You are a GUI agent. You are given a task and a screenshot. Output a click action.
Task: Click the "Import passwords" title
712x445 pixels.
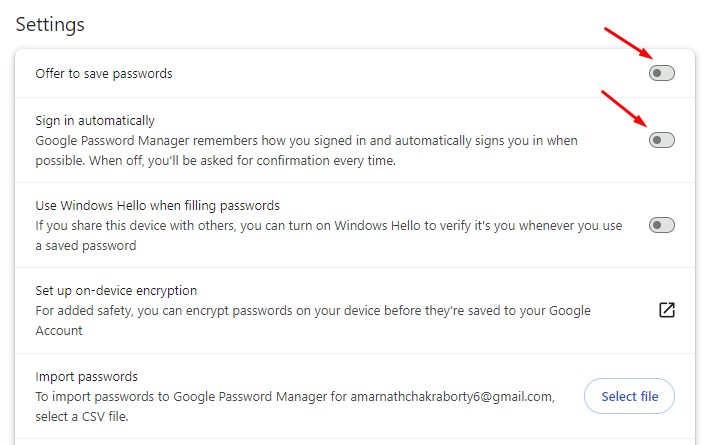85,377
